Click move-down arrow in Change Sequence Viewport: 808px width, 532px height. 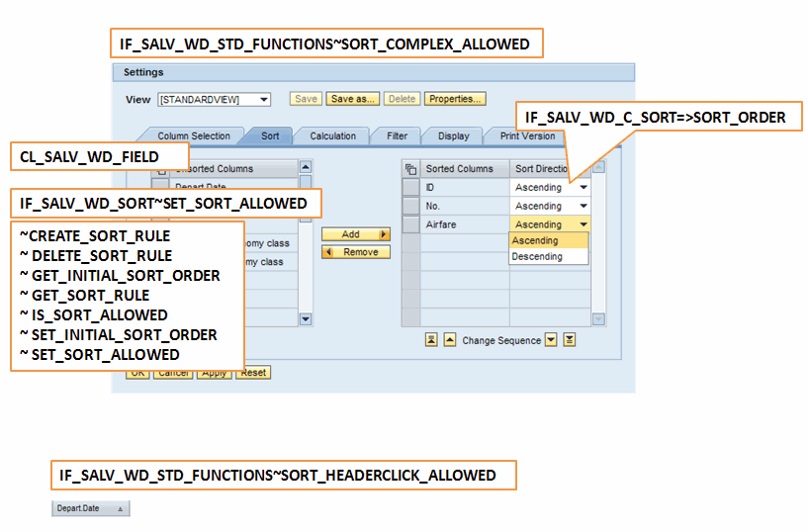tap(552, 340)
